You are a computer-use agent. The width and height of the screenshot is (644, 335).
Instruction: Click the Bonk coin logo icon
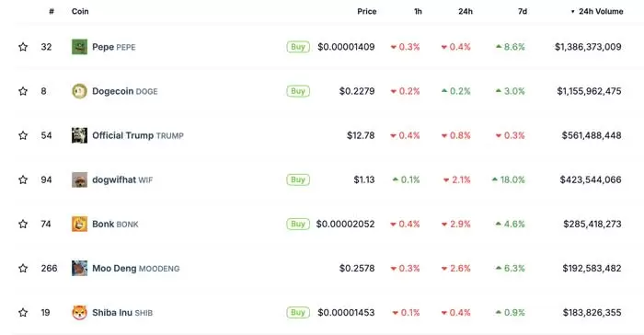(x=79, y=224)
